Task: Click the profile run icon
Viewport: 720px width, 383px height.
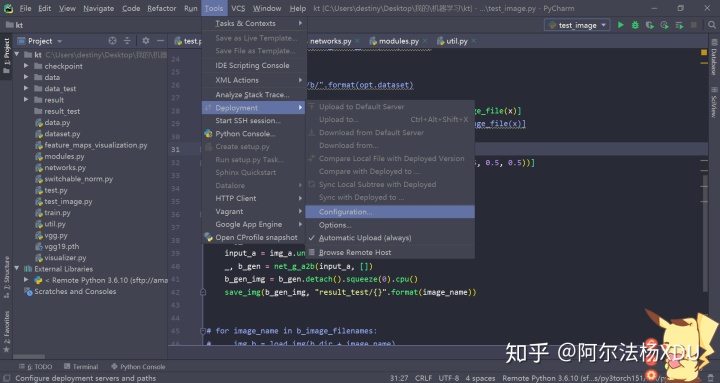Action: coord(664,25)
